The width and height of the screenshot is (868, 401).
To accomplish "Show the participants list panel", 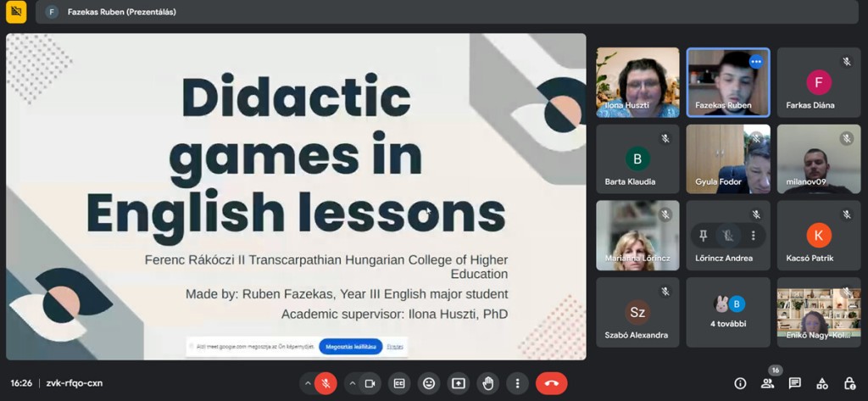I will (767, 383).
